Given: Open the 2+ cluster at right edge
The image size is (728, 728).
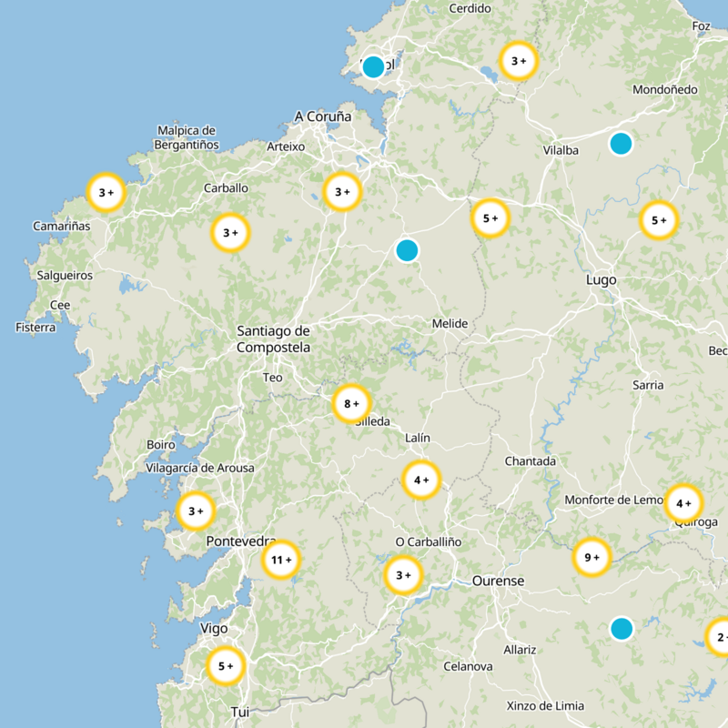Looking at the screenshot, I should [718, 637].
